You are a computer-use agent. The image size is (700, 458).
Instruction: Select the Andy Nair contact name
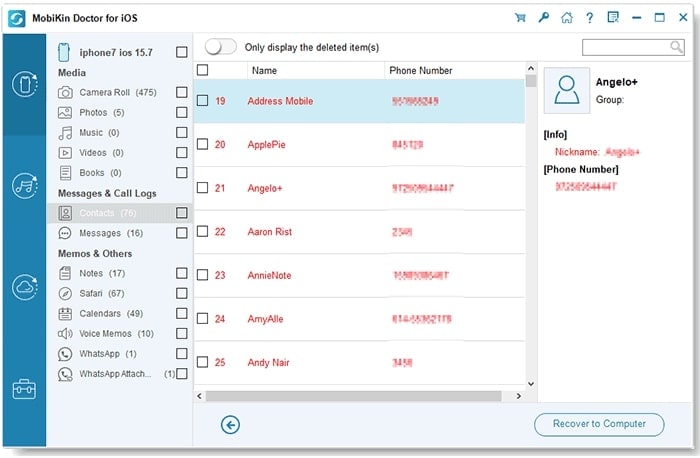point(268,362)
